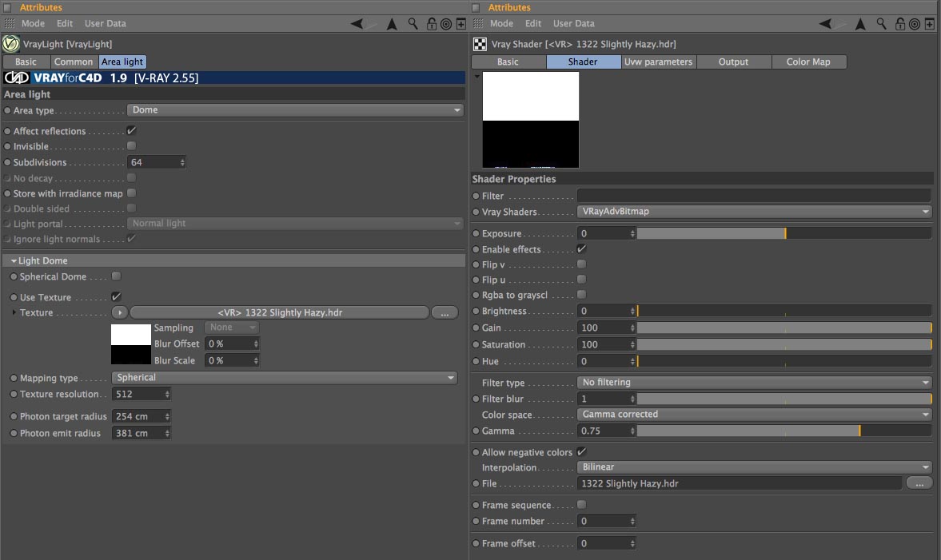Open search in left Attributes panel
The image size is (941, 560).
click(x=413, y=23)
